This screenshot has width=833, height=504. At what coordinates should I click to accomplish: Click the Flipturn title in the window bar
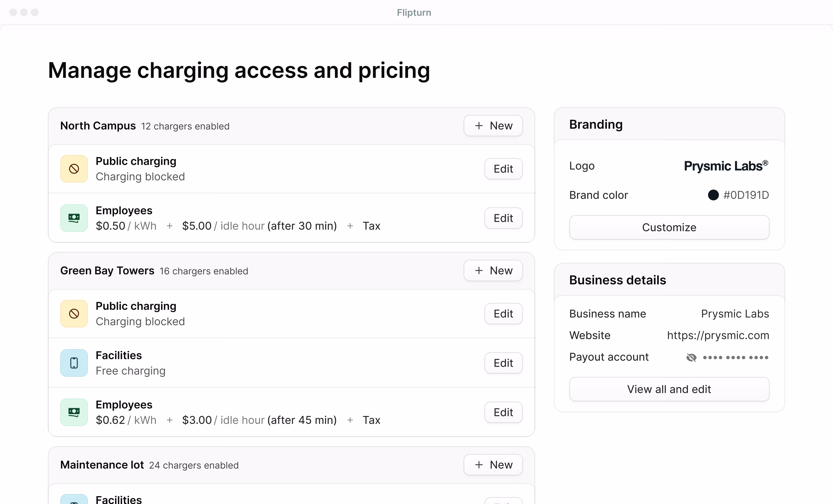(x=414, y=13)
